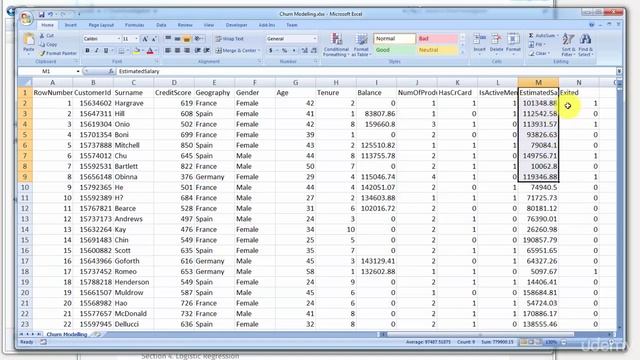The height and width of the screenshot is (360, 640).
Task: Toggle bold formatting
Action: 87,51
